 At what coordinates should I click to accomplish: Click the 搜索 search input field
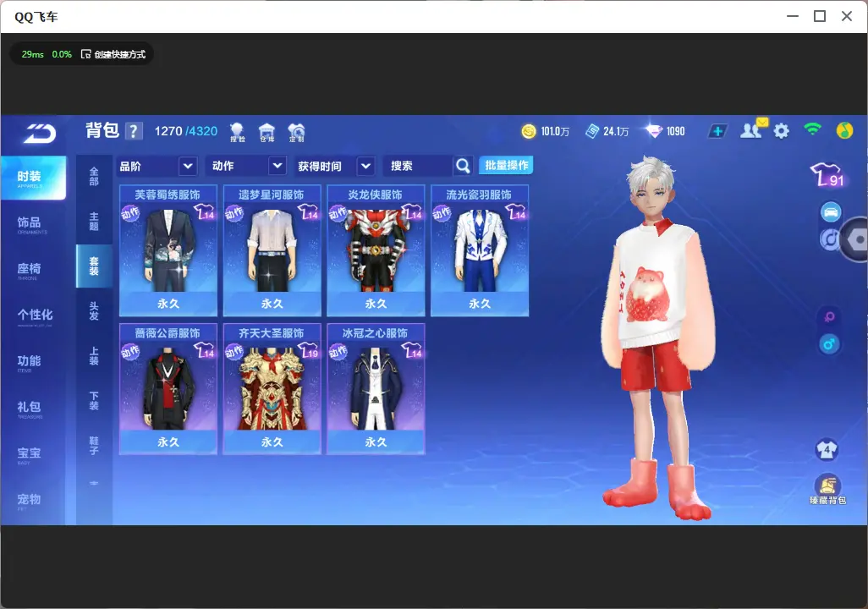[x=419, y=166]
